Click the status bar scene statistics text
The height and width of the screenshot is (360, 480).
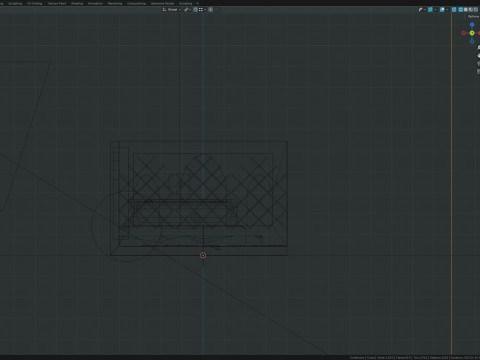point(415,358)
